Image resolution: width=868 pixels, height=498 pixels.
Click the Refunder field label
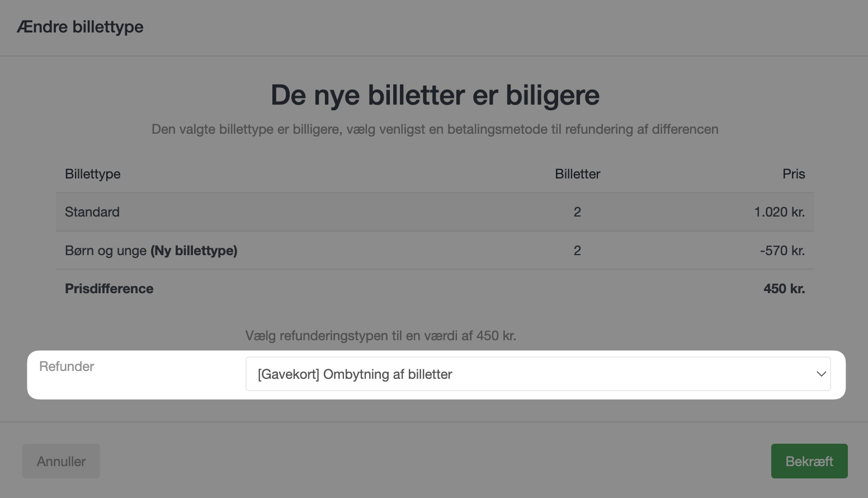[67, 367]
